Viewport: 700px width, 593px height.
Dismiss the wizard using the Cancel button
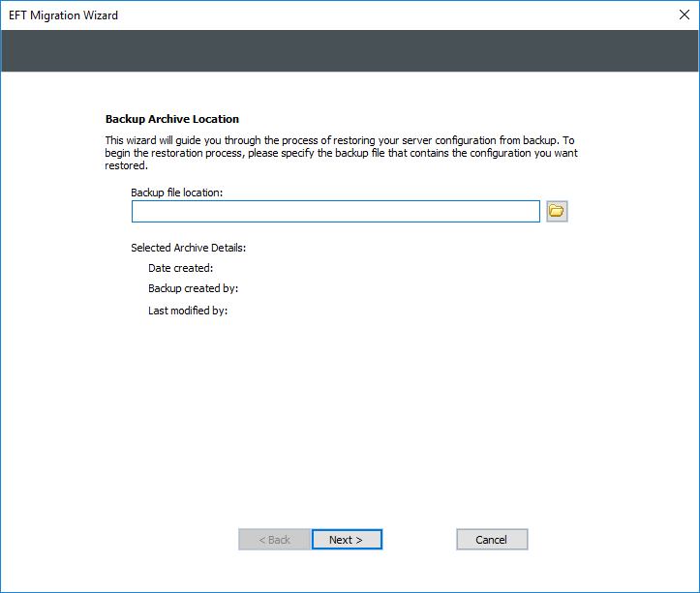[492, 539]
